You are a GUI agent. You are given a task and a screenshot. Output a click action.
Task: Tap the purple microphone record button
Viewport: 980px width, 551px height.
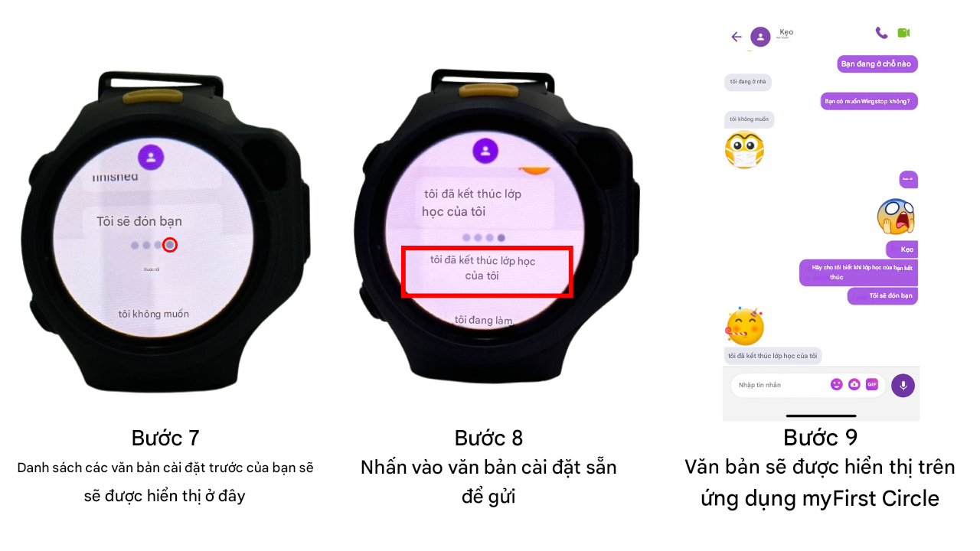(x=903, y=385)
